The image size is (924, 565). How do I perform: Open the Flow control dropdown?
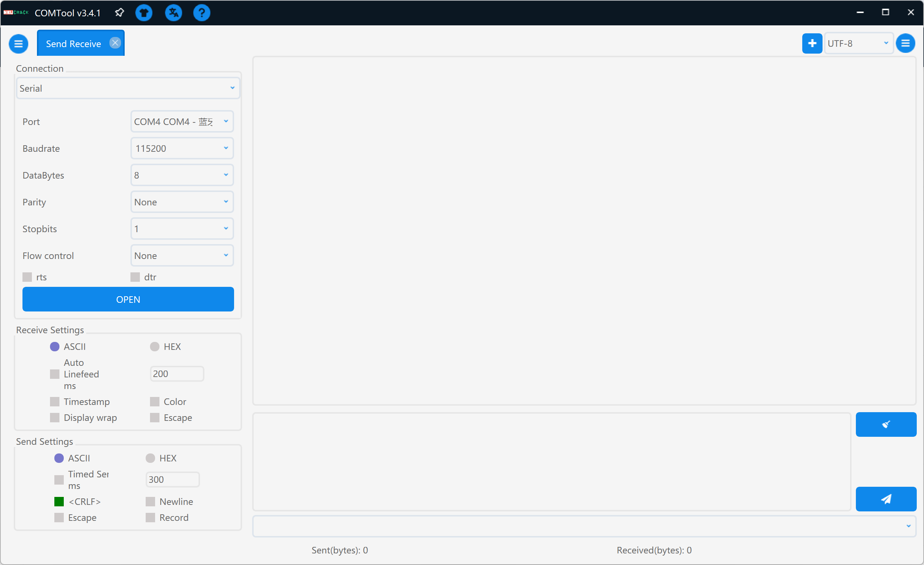pos(182,255)
